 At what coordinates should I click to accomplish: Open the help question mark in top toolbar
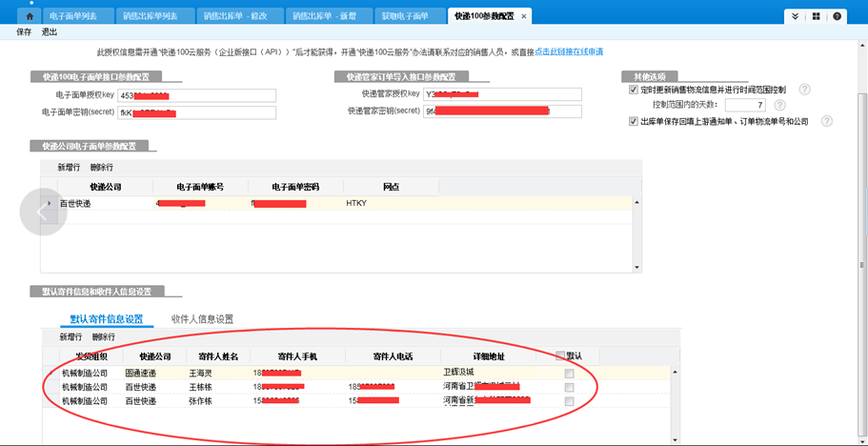click(x=837, y=16)
